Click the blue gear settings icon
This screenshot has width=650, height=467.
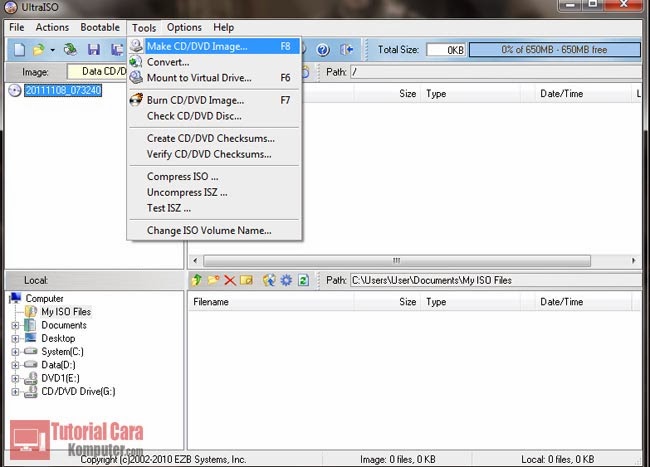pos(286,281)
